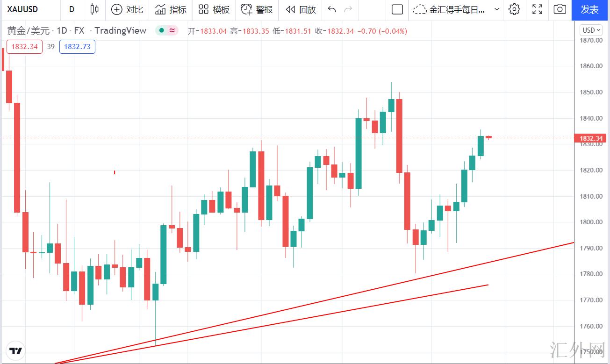Open chart settings gear
The image size is (610, 364).
point(514,9)
